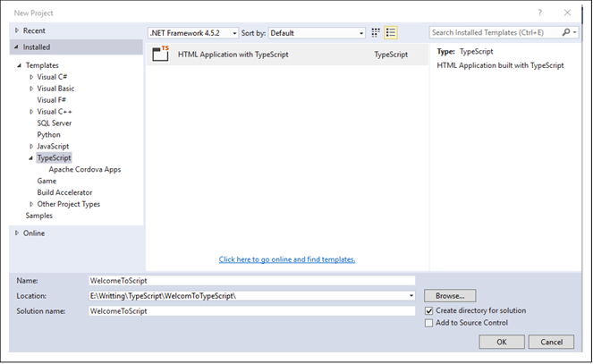The image size is (593, 364).
Task: Click the TypeScript template TS icon
Action: pos(160,54)
